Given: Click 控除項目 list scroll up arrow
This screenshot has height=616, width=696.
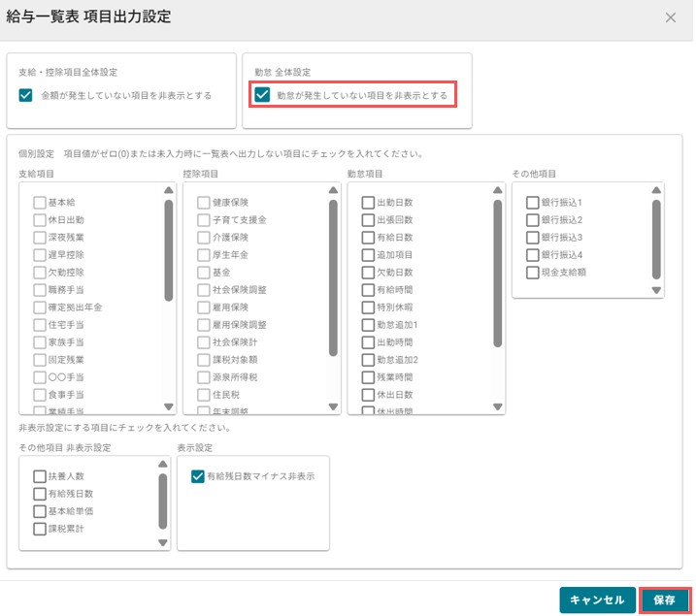Looking at the screenshot, I should [x=333, y=190].
